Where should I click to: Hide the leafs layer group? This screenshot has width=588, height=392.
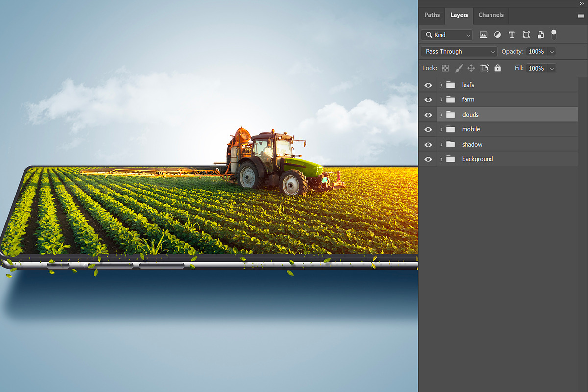click(428, 85)
